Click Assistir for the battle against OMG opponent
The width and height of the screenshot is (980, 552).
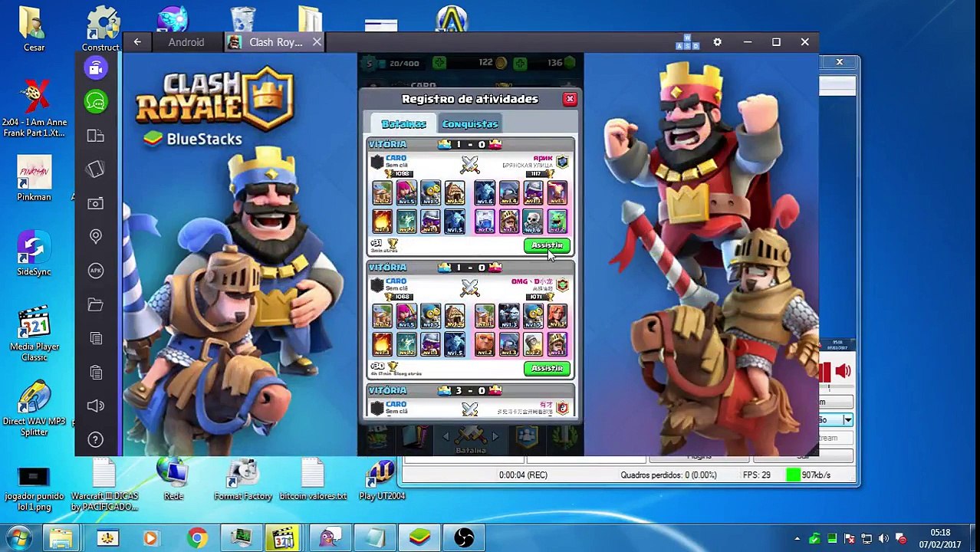pyautogui.click(x=547, y=369)
